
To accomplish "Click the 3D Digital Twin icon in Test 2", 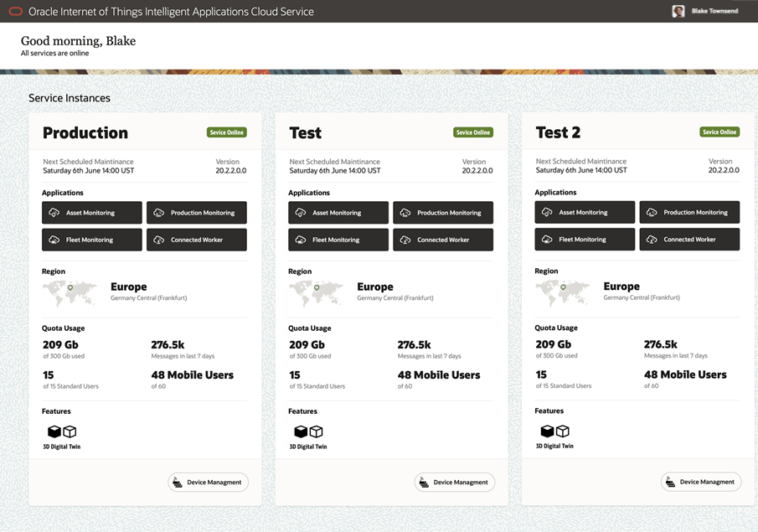I will tap(554, 431).
